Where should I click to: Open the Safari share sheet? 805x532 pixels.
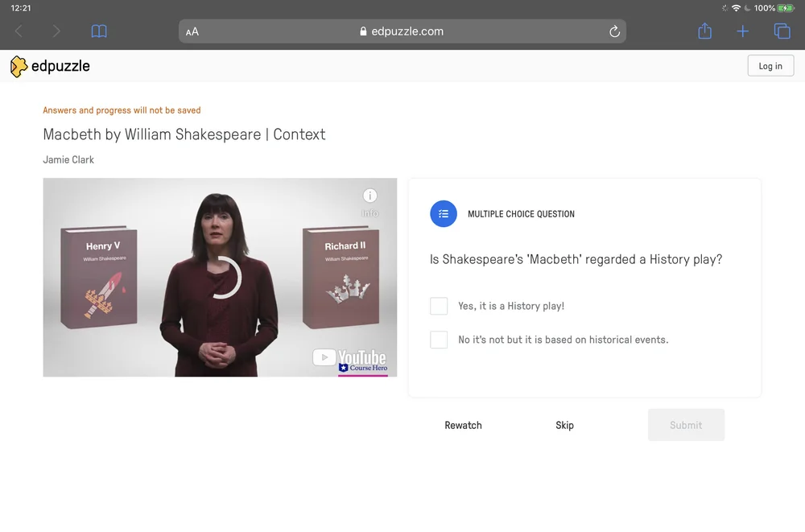[704, 31]
